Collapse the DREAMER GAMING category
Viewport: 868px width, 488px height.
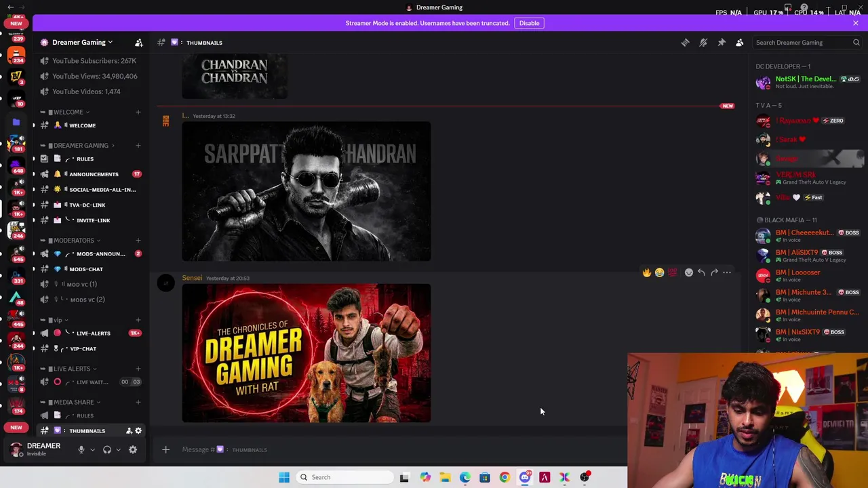pos(81,145)
